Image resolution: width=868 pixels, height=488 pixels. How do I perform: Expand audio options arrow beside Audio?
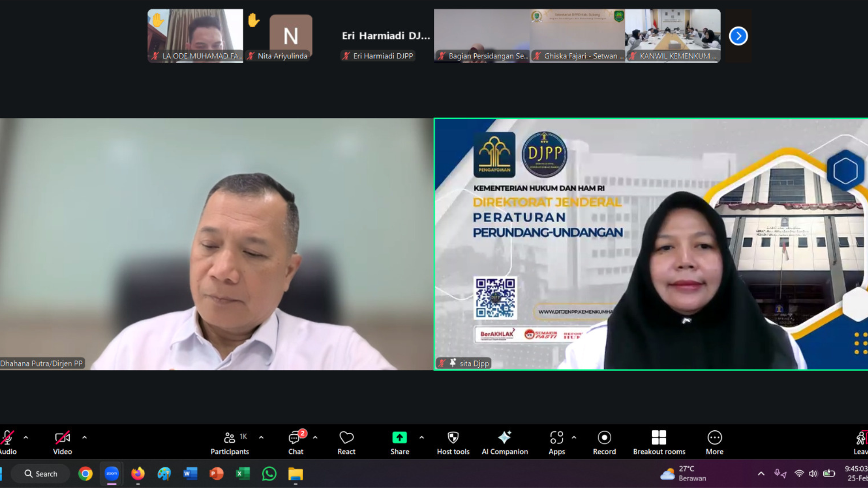(x=26, y=437)
